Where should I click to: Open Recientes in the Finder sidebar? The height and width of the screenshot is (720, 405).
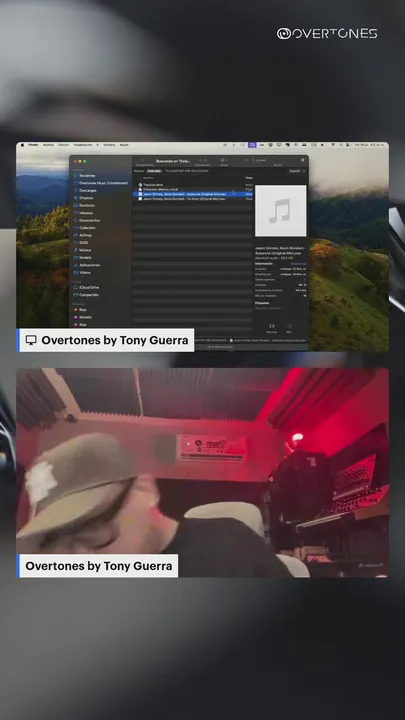pyautogui.click(x=86, y=175)
